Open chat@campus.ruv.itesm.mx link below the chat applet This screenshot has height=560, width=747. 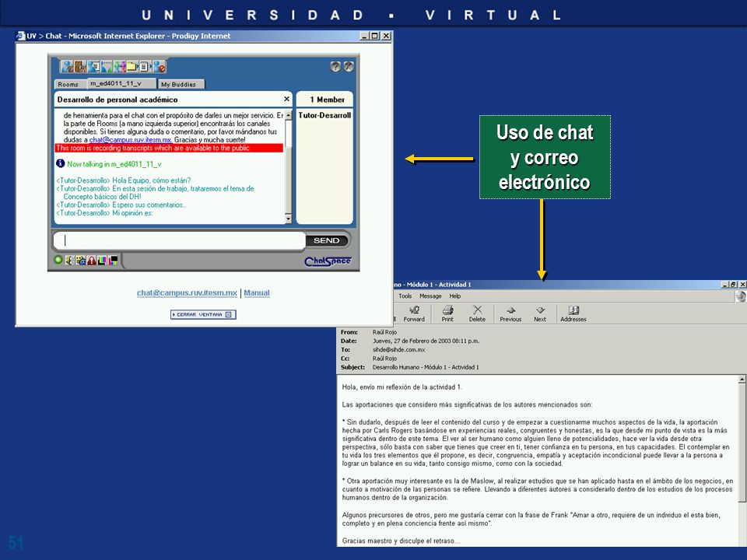[187, 293]
